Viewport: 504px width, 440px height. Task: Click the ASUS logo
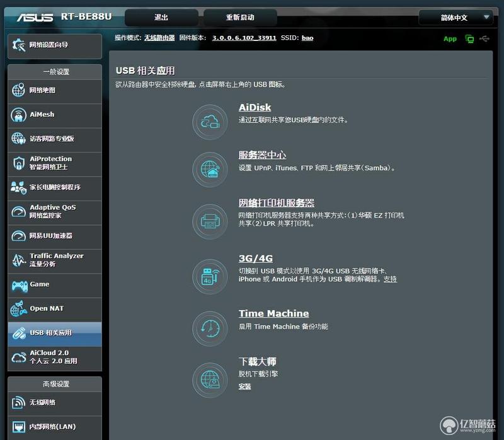click(x=35, y=17)
